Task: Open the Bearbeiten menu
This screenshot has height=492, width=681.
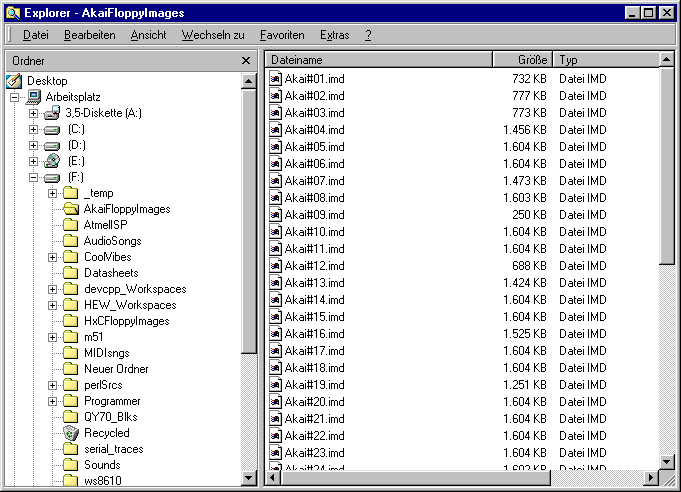Action: pos(89,35)
